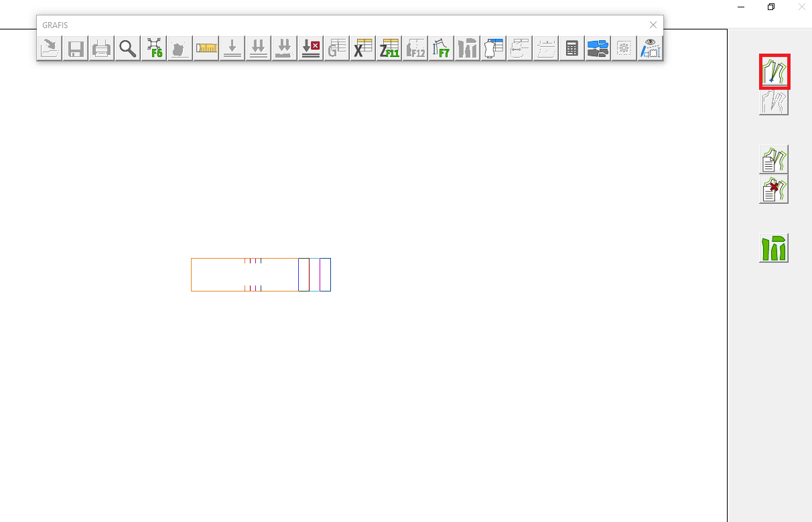
Task: Click the down-arrow with red X icon
Action: coord(311,48)
